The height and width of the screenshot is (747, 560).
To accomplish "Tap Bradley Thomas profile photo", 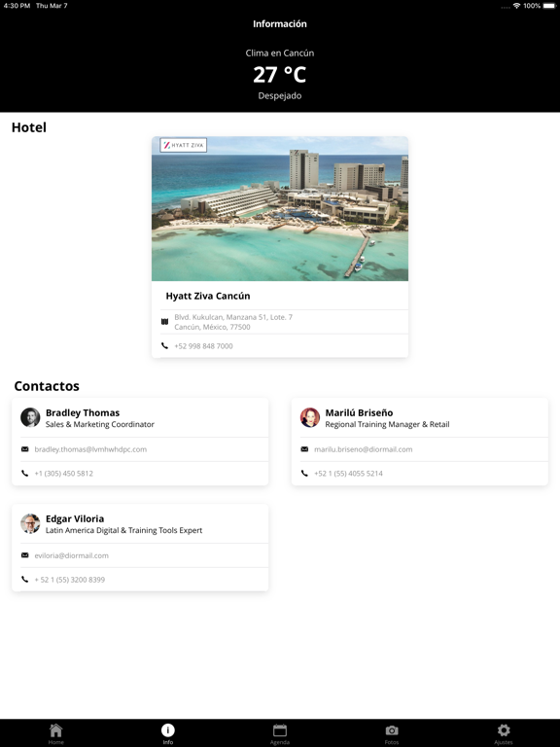I will tap(30, 417).
